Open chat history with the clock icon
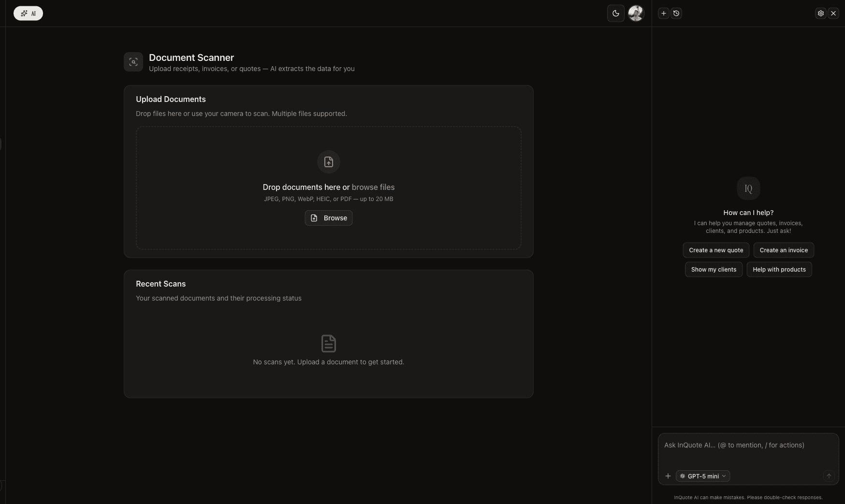 [x=676, y=14]
